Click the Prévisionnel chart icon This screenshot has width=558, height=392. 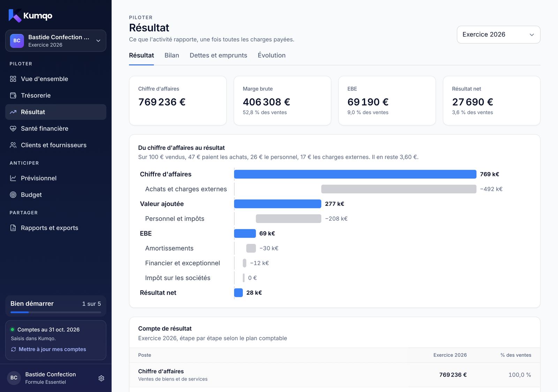13,178
